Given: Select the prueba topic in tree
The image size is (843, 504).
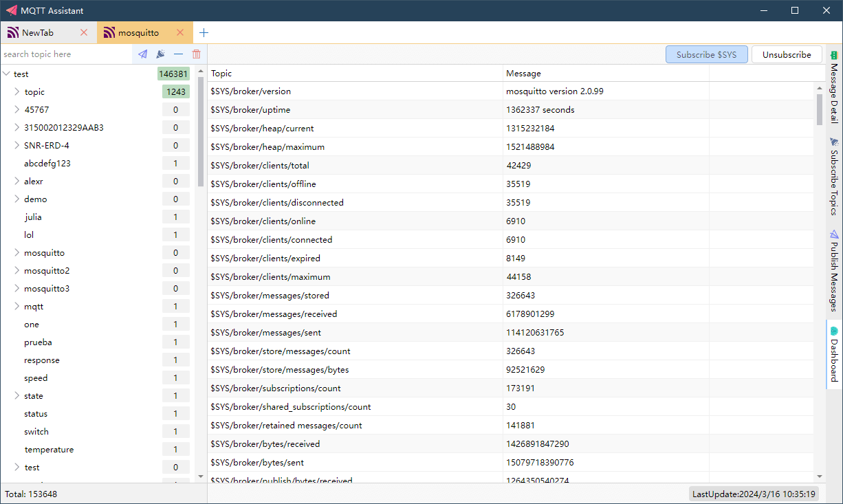Looking at the screenshot, I should click(x=38, y=342).
